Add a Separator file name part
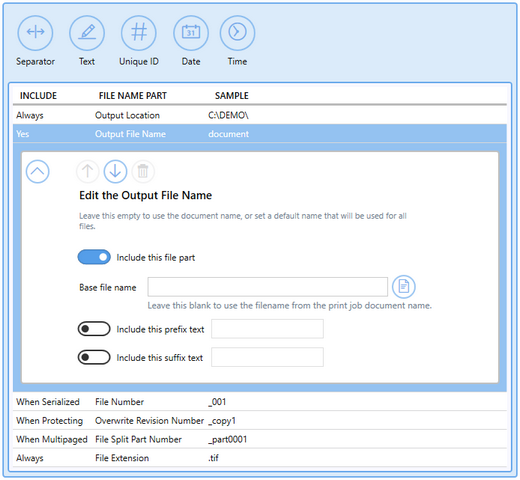This screenshot has height=480, width=520. point(35,33)
